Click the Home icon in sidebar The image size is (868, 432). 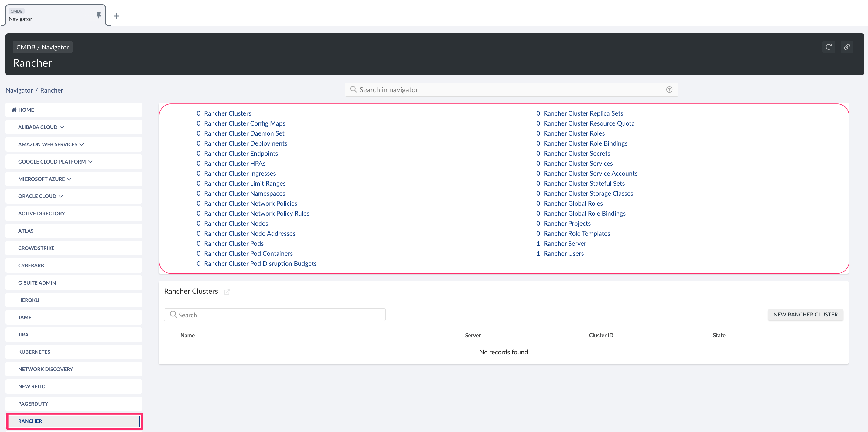(14, 110)
